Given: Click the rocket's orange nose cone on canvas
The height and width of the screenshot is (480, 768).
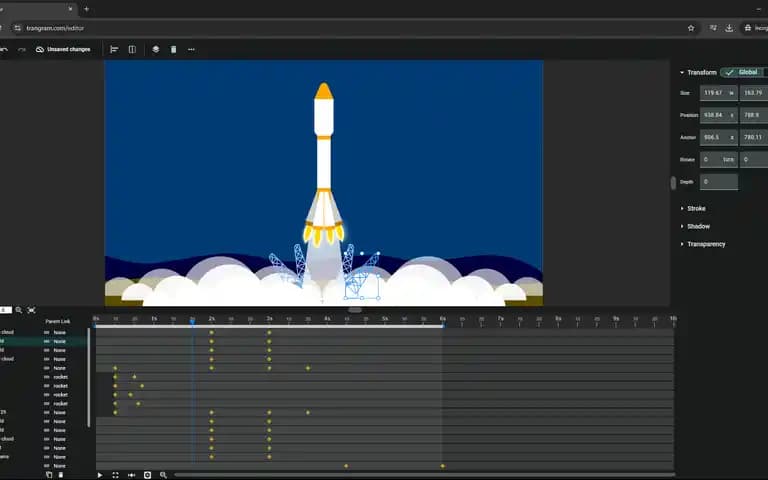Looking at the screenshot, I should coord(324,91).
